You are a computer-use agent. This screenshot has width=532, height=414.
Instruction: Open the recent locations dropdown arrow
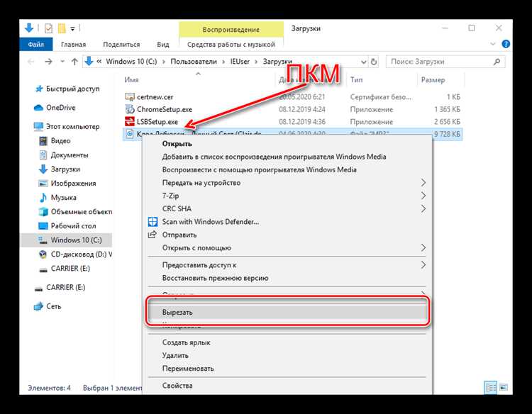click(x=62, y=62)
